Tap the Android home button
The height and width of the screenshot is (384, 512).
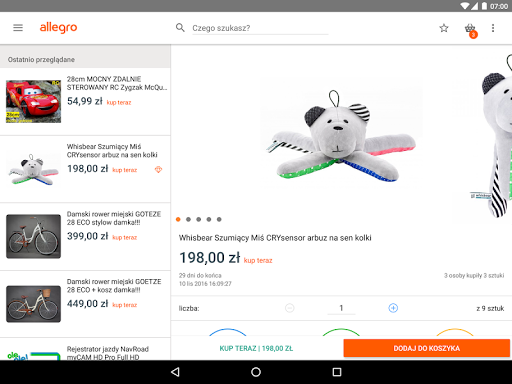(x=256, y=372)
